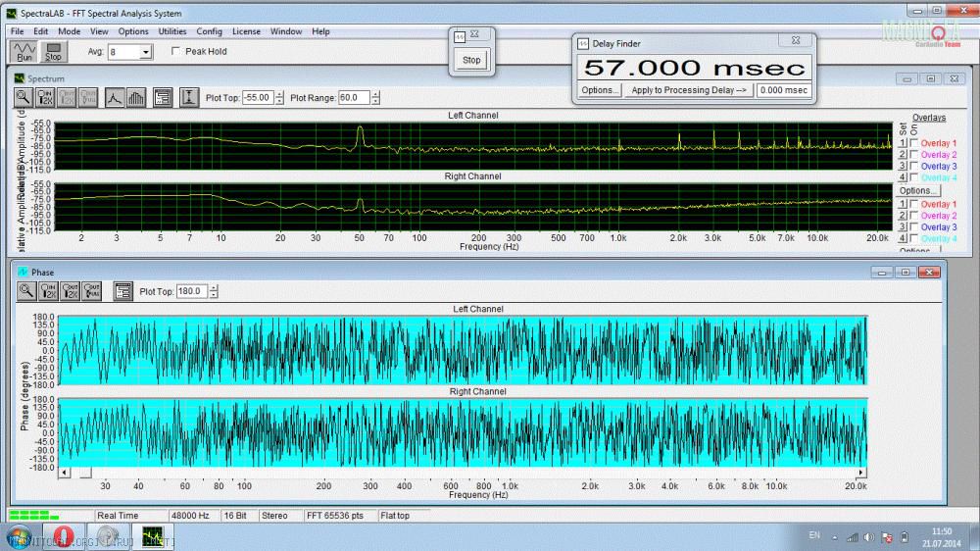Open the License menu
This screenshot has width=980, height=551.
[246, 31]
